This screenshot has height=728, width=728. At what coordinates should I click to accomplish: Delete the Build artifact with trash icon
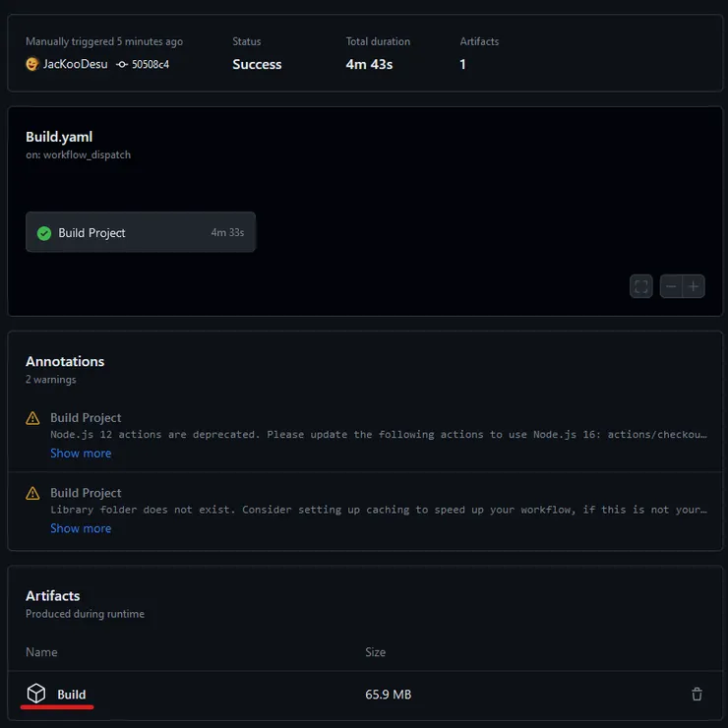[x=697, y=695]
